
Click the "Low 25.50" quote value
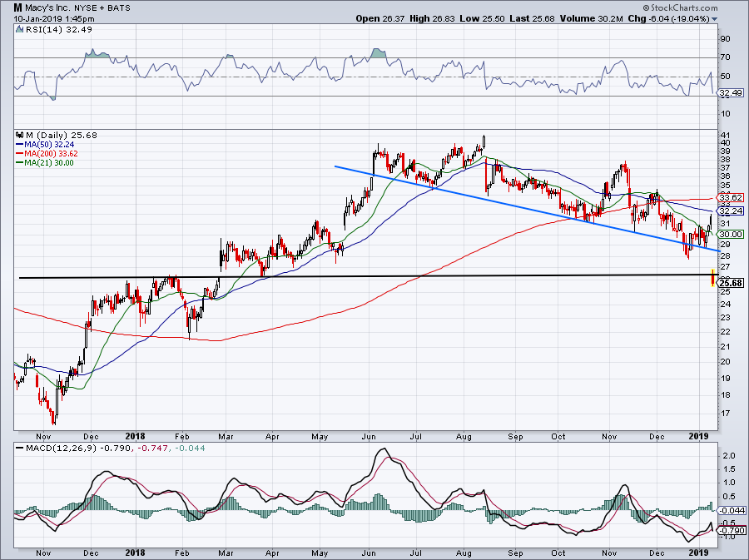coord(482,18)
